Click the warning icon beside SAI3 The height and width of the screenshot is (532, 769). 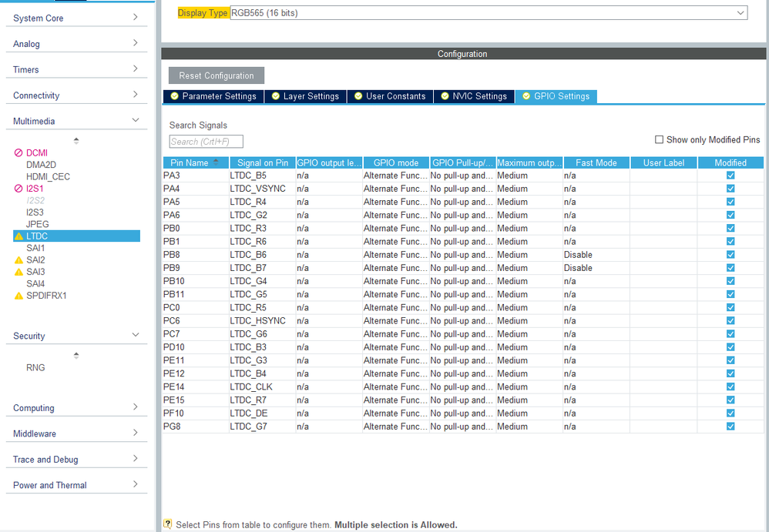coord(18,272)
